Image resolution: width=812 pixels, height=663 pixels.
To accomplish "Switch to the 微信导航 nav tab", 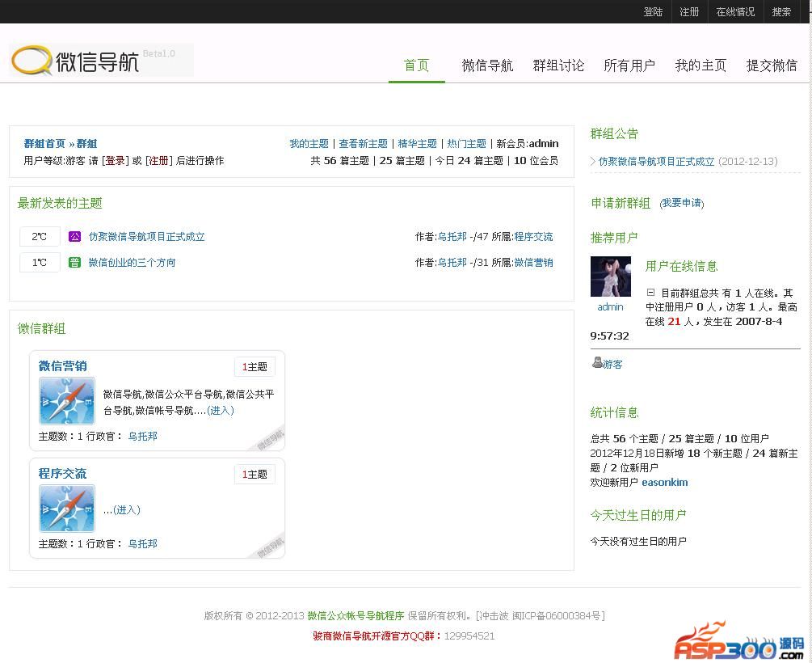I will tap(487, 65).
